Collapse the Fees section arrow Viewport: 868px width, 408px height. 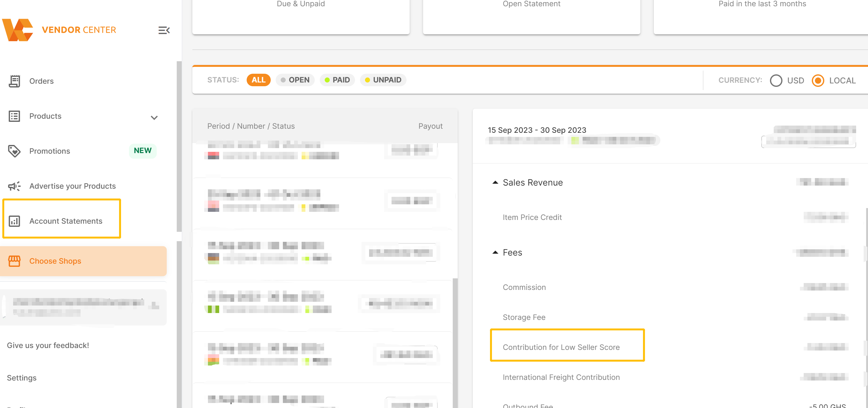[x=495, y=252]
